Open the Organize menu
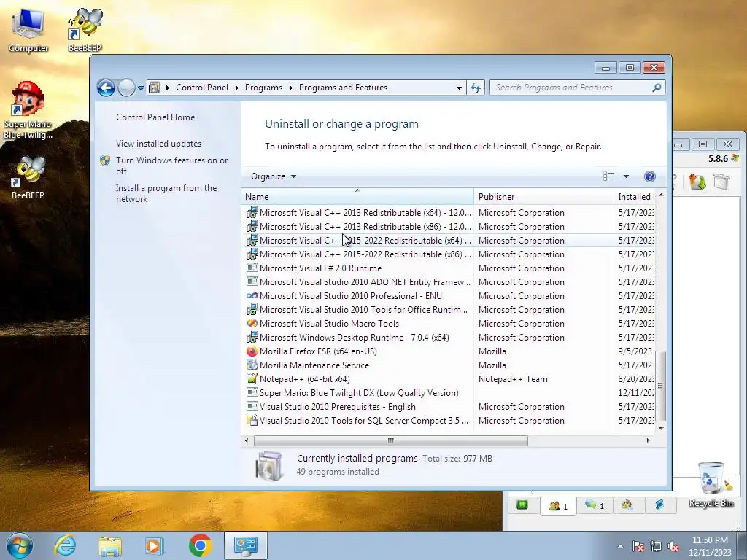This screenshot has height=560, width=747. coord(274,176)
